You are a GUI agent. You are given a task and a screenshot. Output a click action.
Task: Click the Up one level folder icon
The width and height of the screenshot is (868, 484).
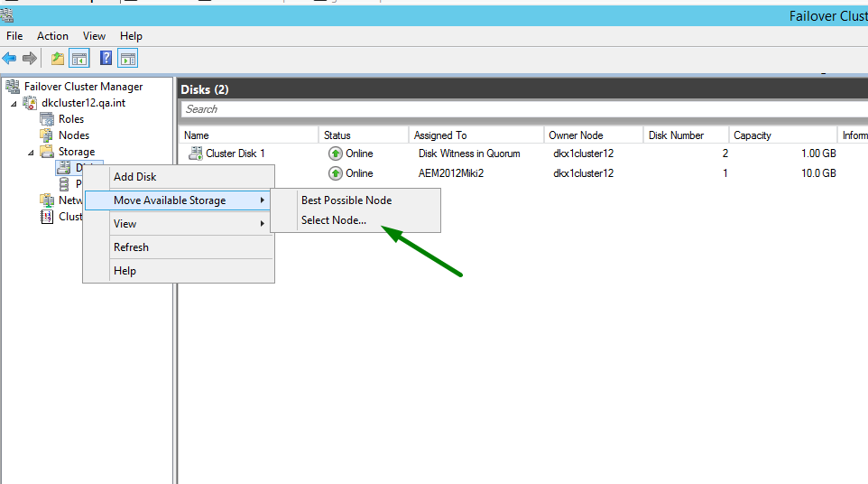pyautogui.click(x=58, y=58)
